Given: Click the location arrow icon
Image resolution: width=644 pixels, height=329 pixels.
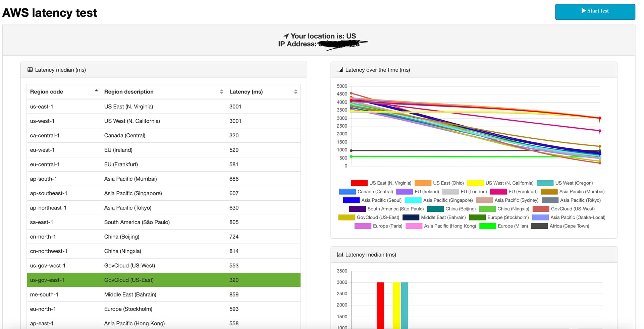Looking at the screenshot, I should (286, 36).
